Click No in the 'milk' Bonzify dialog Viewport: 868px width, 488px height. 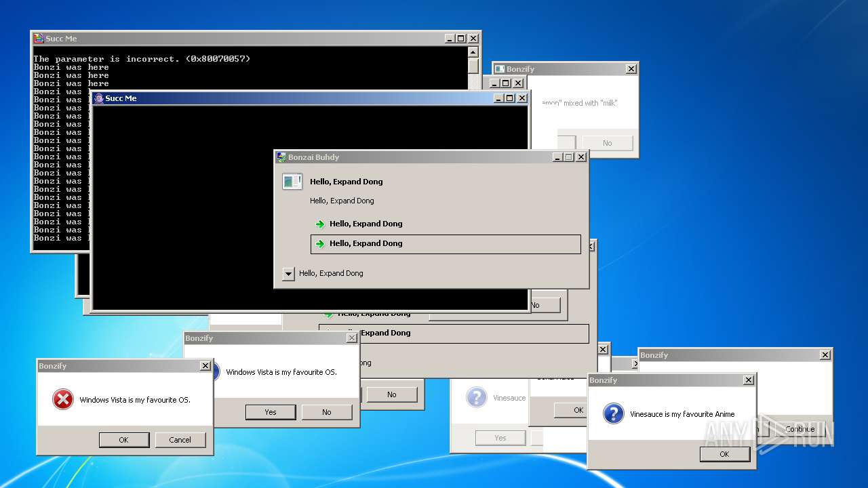click(x=607, y=143)
